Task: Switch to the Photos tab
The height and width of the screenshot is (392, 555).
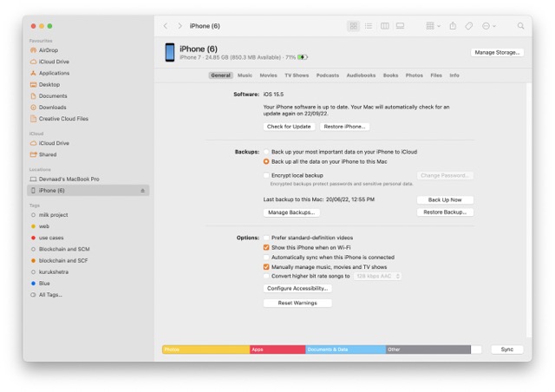Action: point(415,75)
